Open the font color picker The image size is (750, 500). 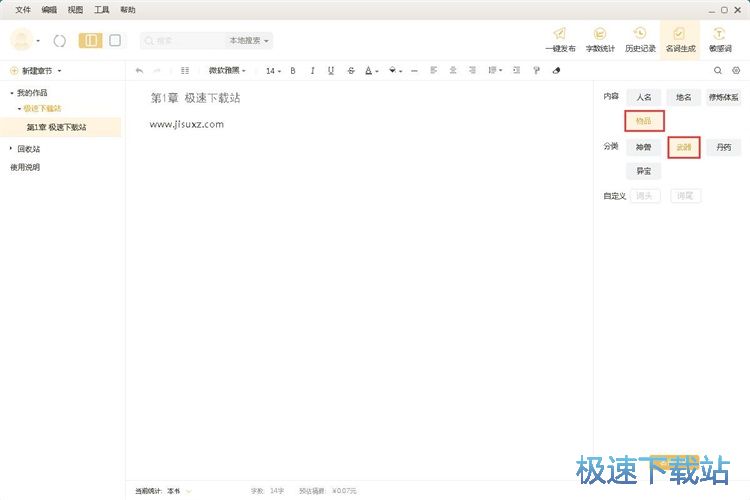[x=371, y=71]
